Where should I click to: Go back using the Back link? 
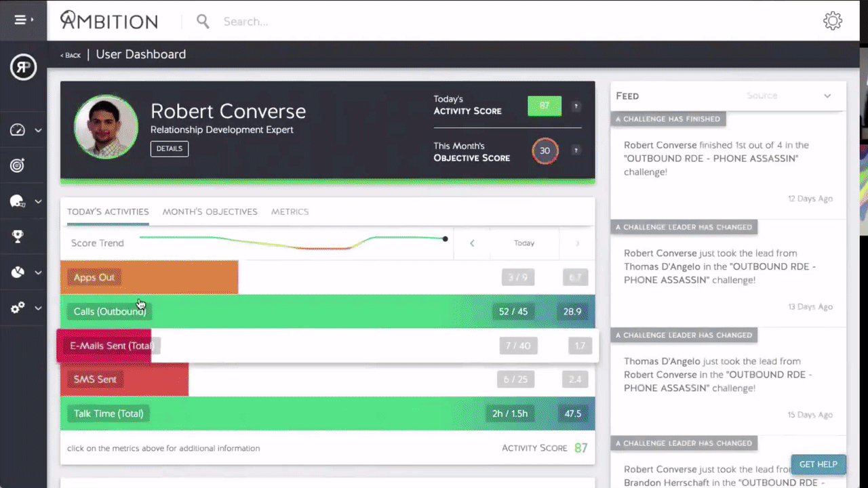[71, 56]
